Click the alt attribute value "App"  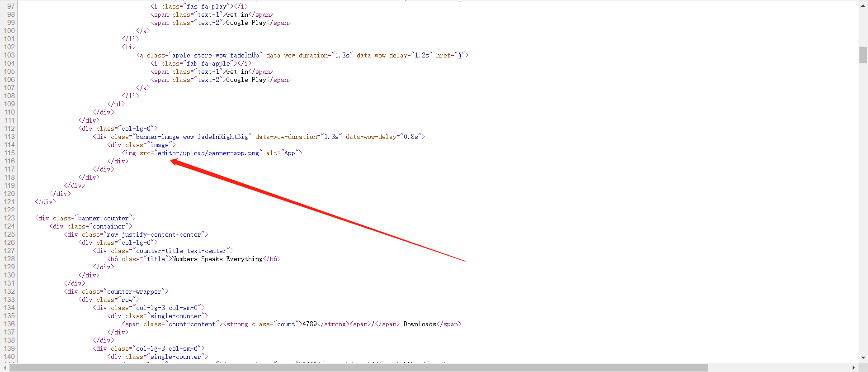pyautogui.click(x=289, y=153)
